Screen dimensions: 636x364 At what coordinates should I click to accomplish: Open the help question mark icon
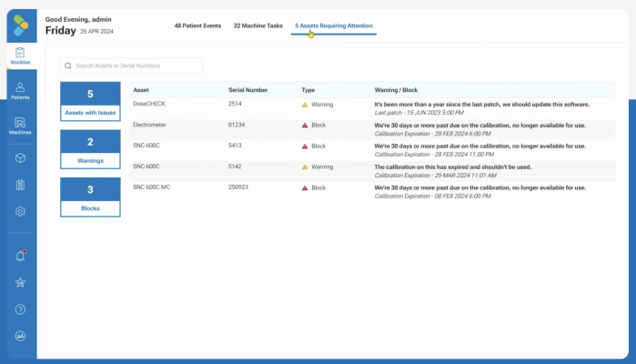(20, 309)
